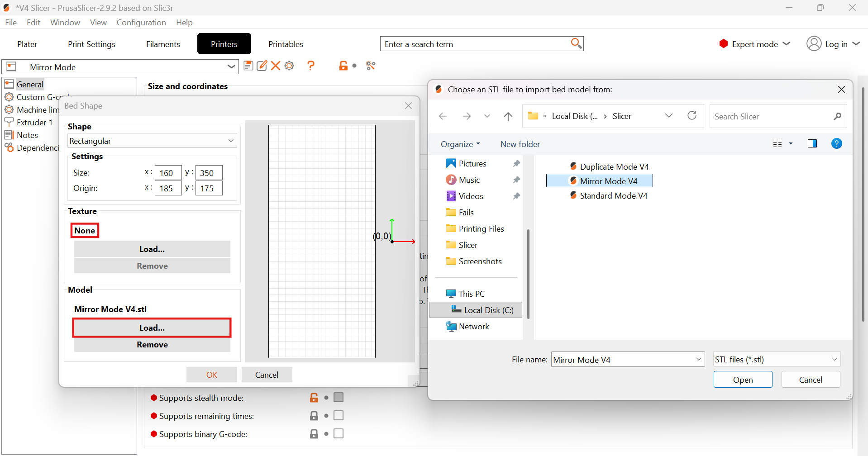Screen dimensions: 868x456
Task: Click Cancel in the file dialog
Action: point(811,380)
